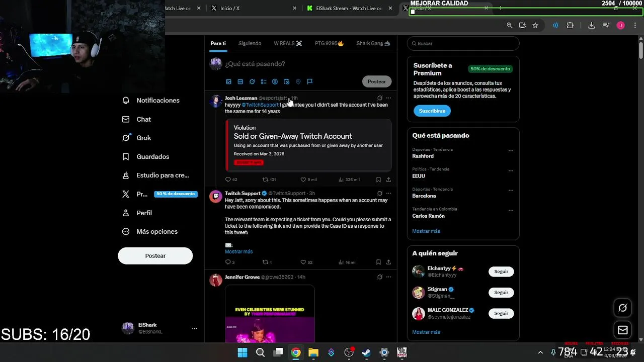This screenshot has width=644, height=362.
Task: Share Josh Leesman's post
Action: (x=388, y=179)
